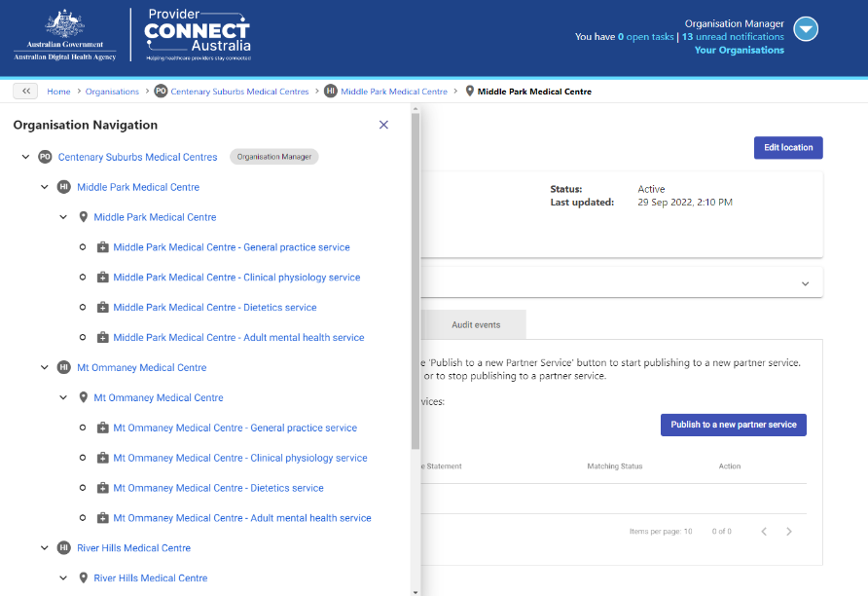This screenshot has width=868, height=596.
Task: Collapse the River Hills Medical Centre location node
Action: 63,577
